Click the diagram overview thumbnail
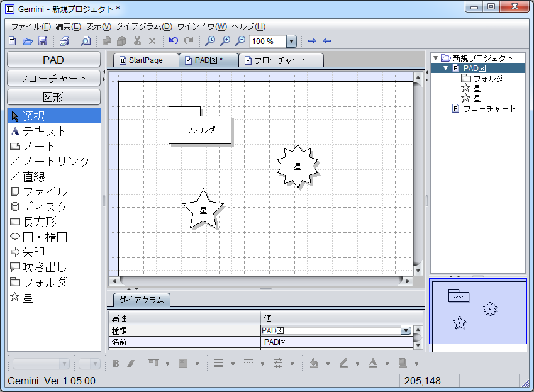 [x=478, y=311]
